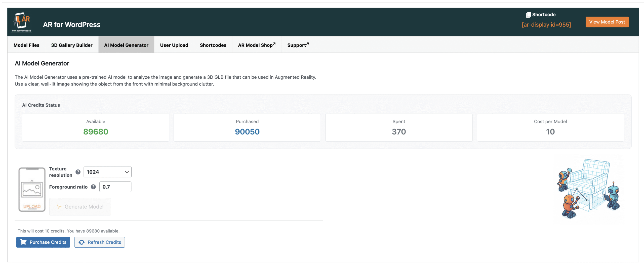Select the AI Model Generator tab
Image resolution: width=644 pixels, height=268 pixels.
pos(126,45)
